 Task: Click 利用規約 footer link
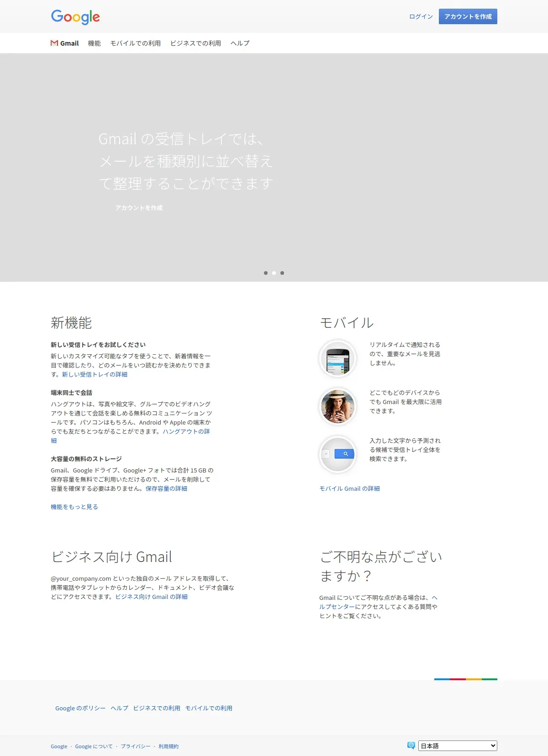[x=169, y=746]
